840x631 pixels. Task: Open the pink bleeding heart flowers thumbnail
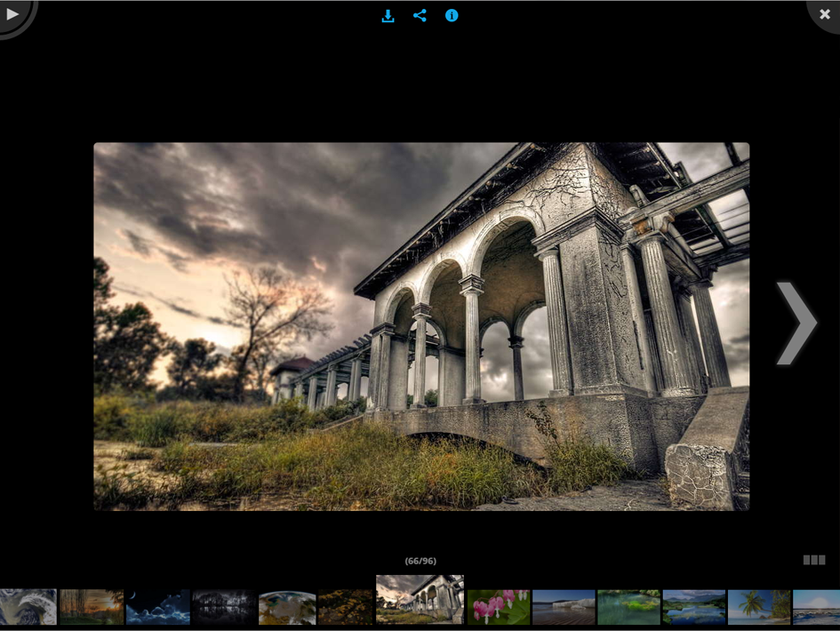pos(499,607)
